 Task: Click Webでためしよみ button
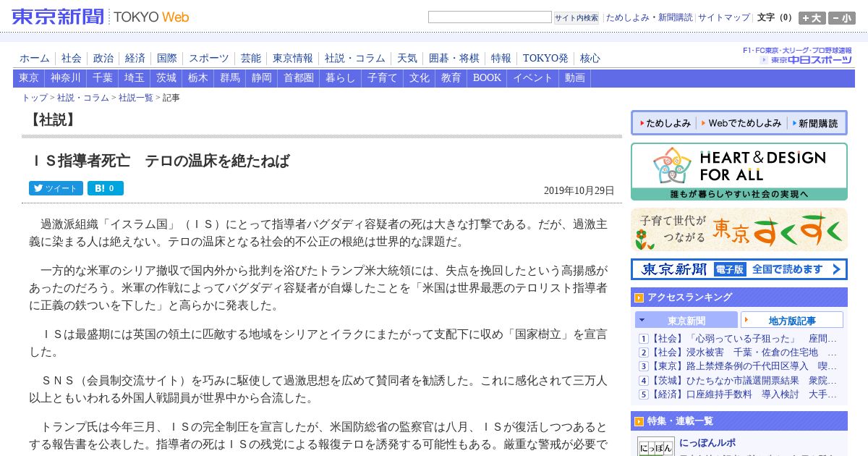point(741,123)
